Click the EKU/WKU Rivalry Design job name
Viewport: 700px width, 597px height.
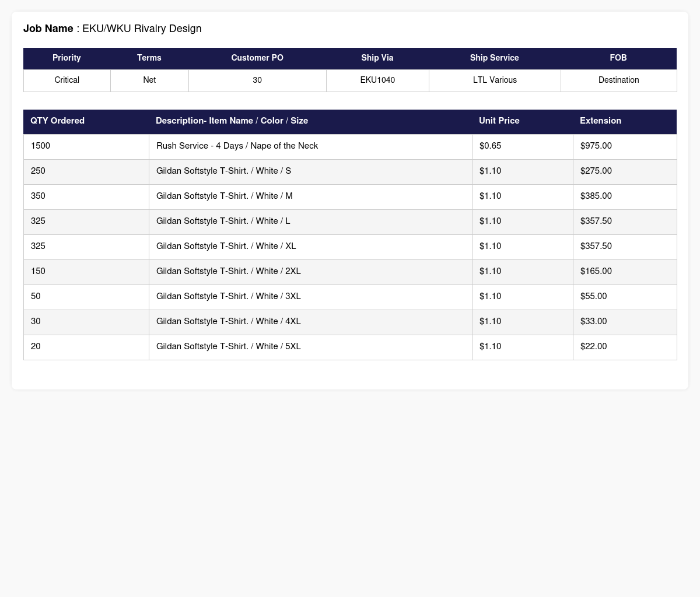click(x=142, y=29)
